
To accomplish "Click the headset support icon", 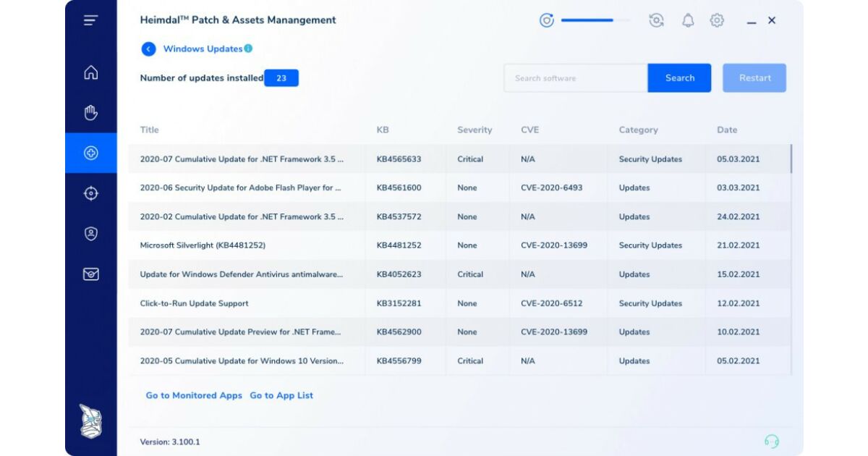I will coord(772,442).
